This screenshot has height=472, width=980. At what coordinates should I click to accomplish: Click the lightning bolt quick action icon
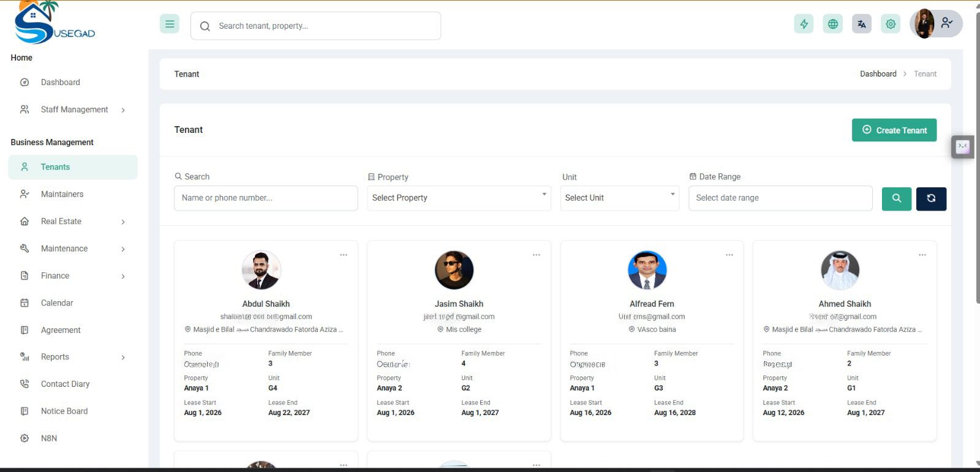(804, 24)
